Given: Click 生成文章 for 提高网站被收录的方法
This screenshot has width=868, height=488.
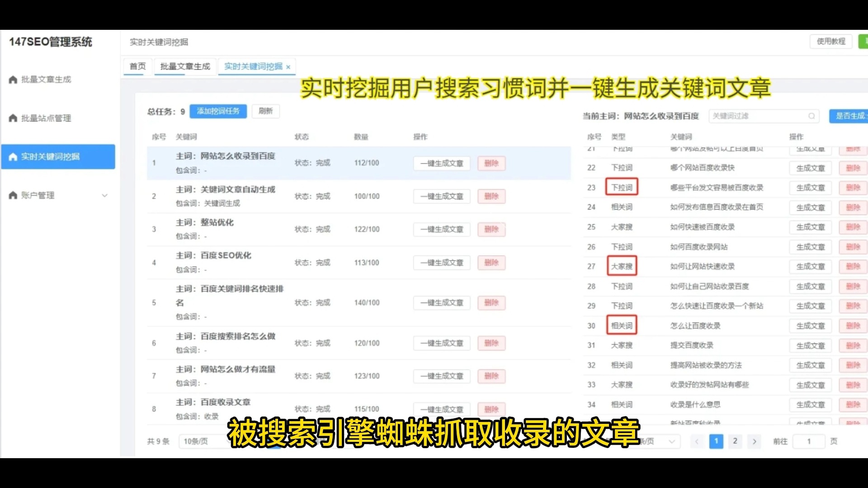Looking at the screenshot, I should 811,366.
